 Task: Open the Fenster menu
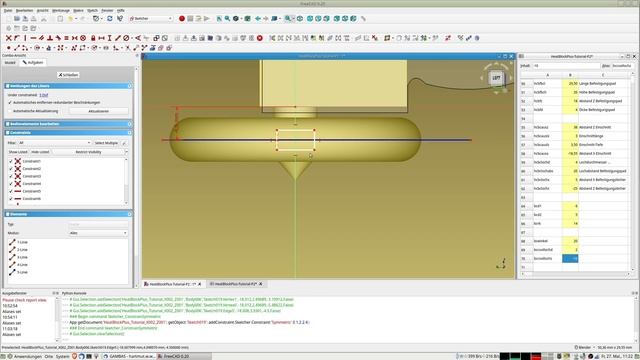point(107,10)
